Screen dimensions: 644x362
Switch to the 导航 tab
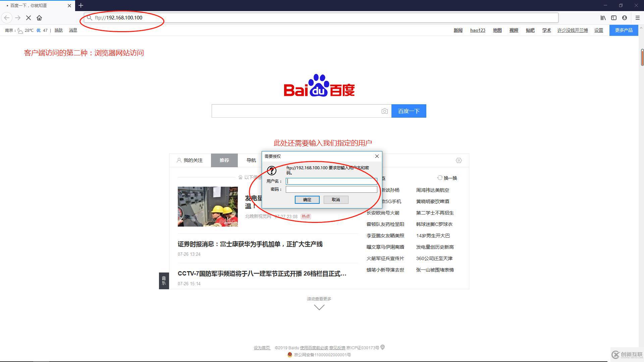[251, 161]
